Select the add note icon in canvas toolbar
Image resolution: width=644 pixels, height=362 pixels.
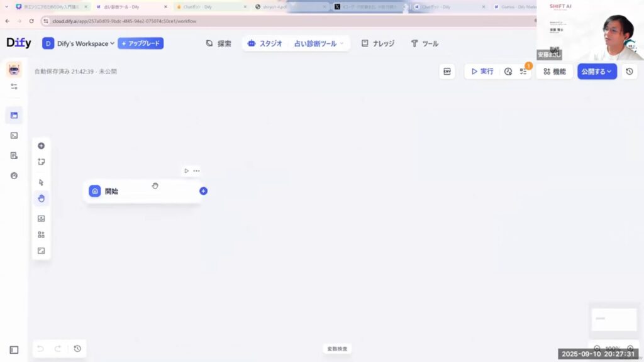tap(42, 162)
